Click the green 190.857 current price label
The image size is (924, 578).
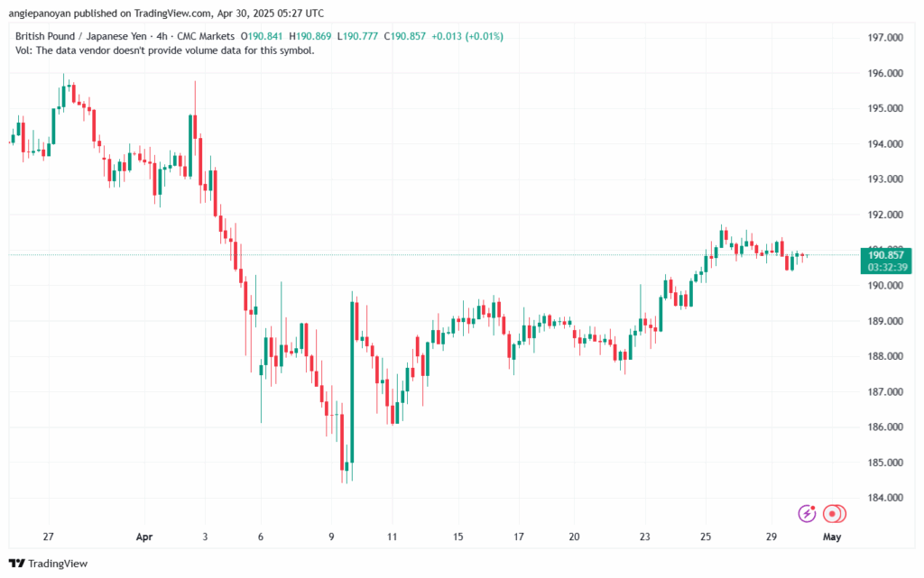point(886,255)
